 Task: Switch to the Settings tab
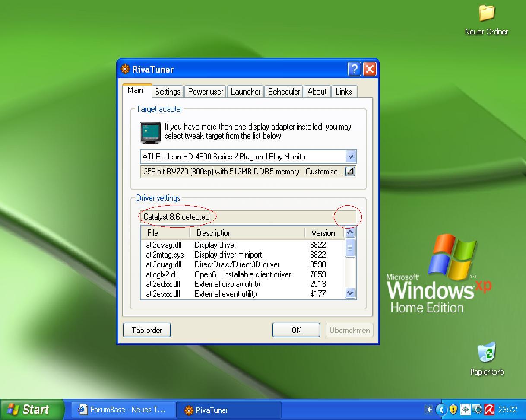coord(168,92)
